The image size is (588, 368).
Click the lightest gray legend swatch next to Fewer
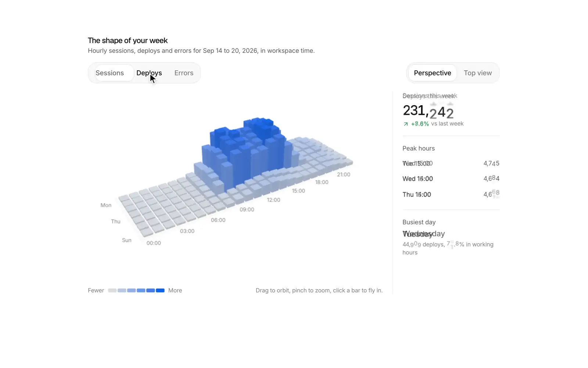click(112, 290)
